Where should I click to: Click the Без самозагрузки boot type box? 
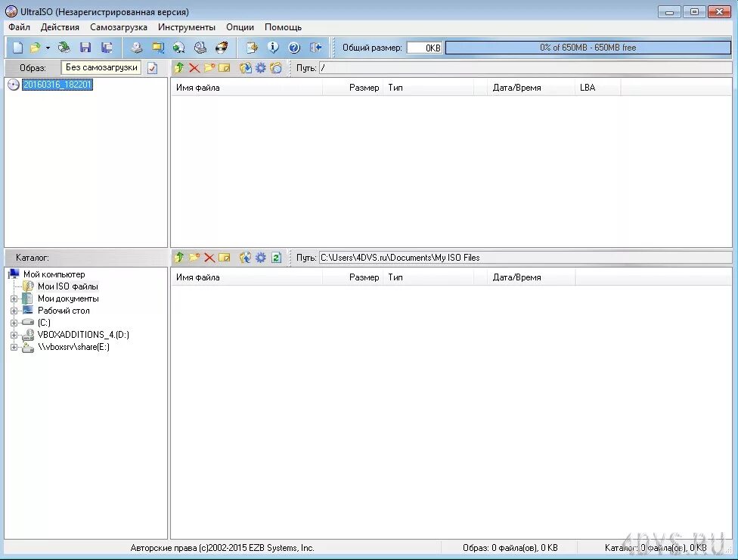[x=101, y=68]
